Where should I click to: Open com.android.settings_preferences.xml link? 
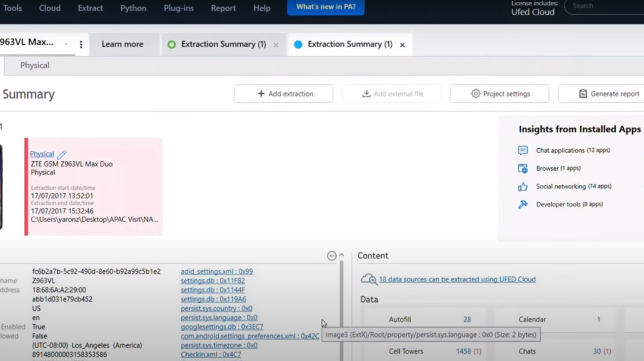[250, 336]
